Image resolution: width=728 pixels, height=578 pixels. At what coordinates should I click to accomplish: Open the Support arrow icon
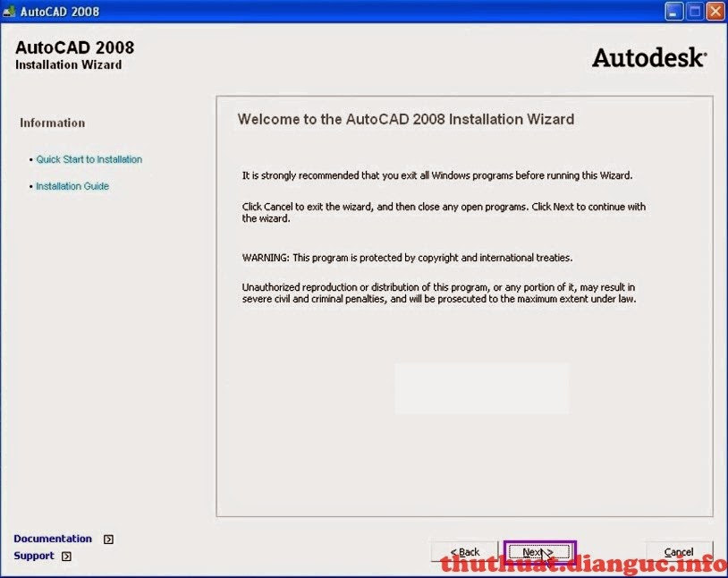pyautogui.click(x=67, y=556)
